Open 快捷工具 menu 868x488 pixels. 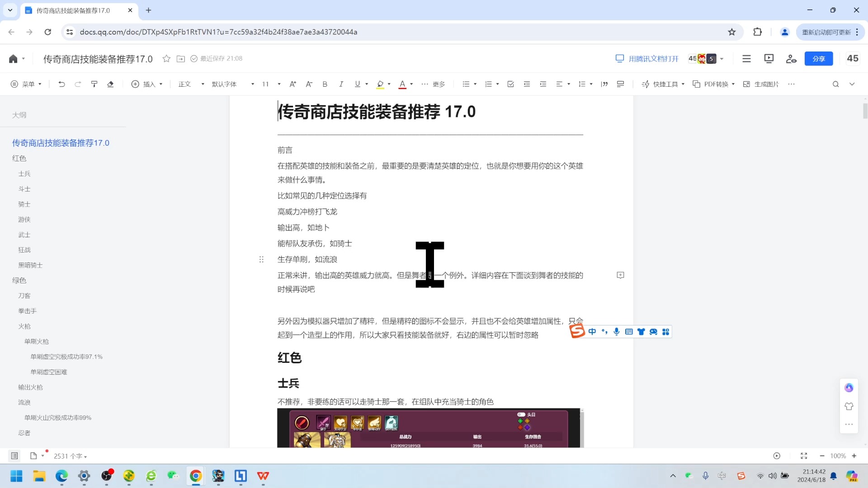point(663,84)
